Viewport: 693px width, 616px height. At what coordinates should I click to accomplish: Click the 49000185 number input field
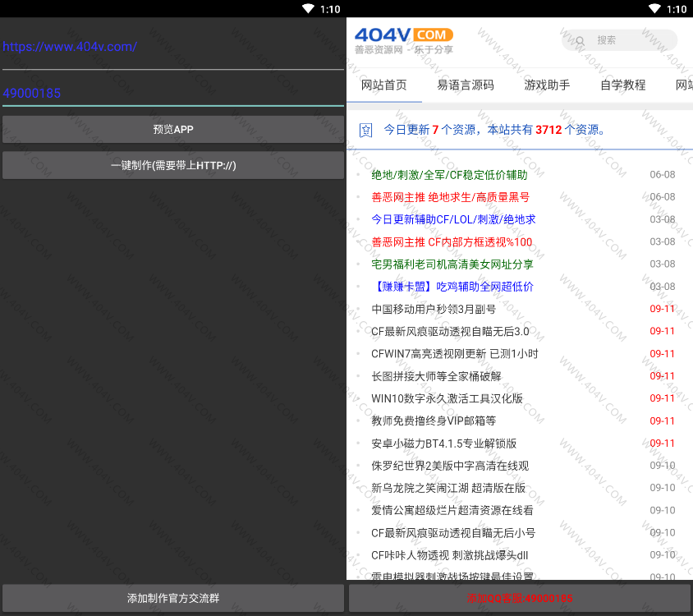coord(173,94)
